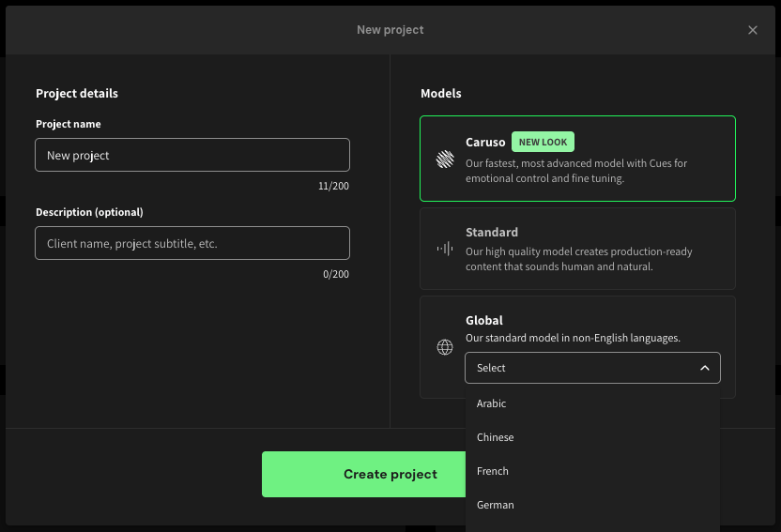
Task: Click the Project name input field
Action: (192, 155)
